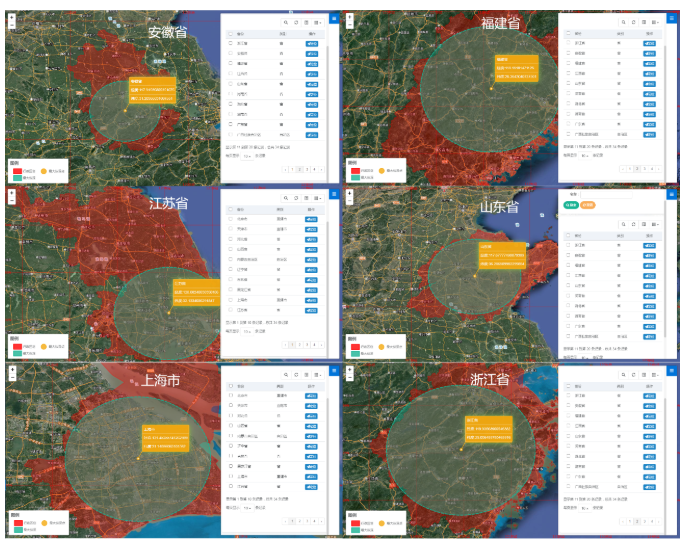The image size is (686, 541).
Task: Click blue menu icon of 江苏省 panel
Action: tap(334, 194)
